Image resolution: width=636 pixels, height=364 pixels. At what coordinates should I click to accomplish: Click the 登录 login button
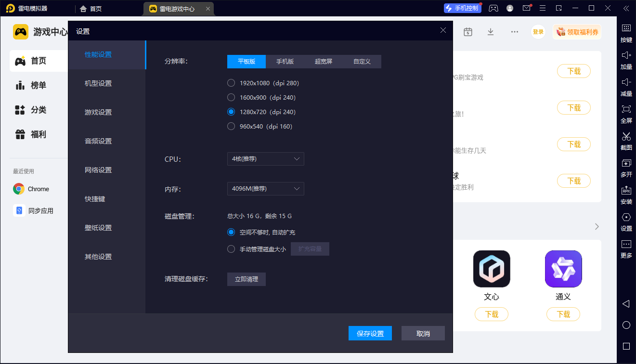pos(538,32)
